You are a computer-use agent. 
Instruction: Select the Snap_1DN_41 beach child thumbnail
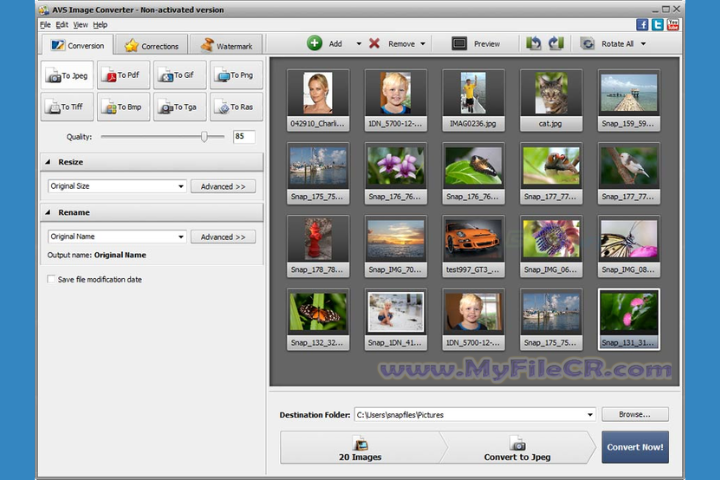coord(395,319)
